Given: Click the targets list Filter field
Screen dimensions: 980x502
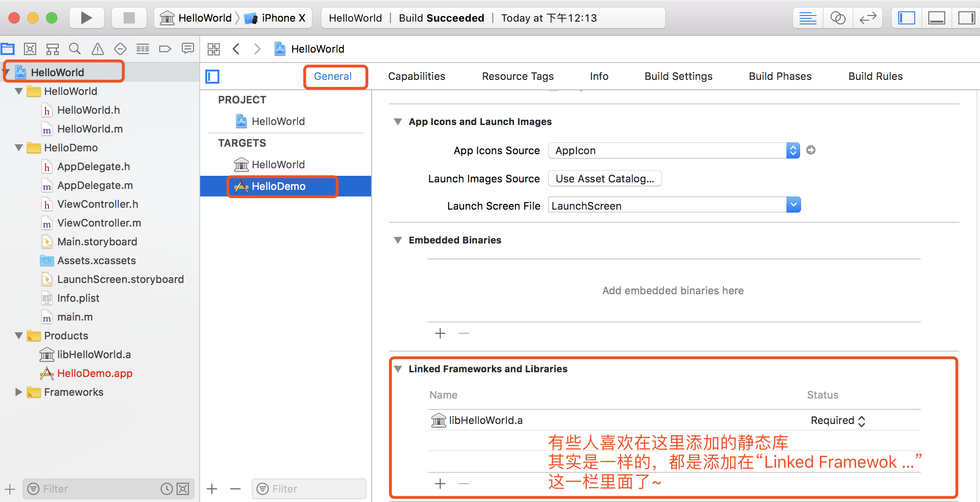Looking at the screenshot, I should coord(309,489).
